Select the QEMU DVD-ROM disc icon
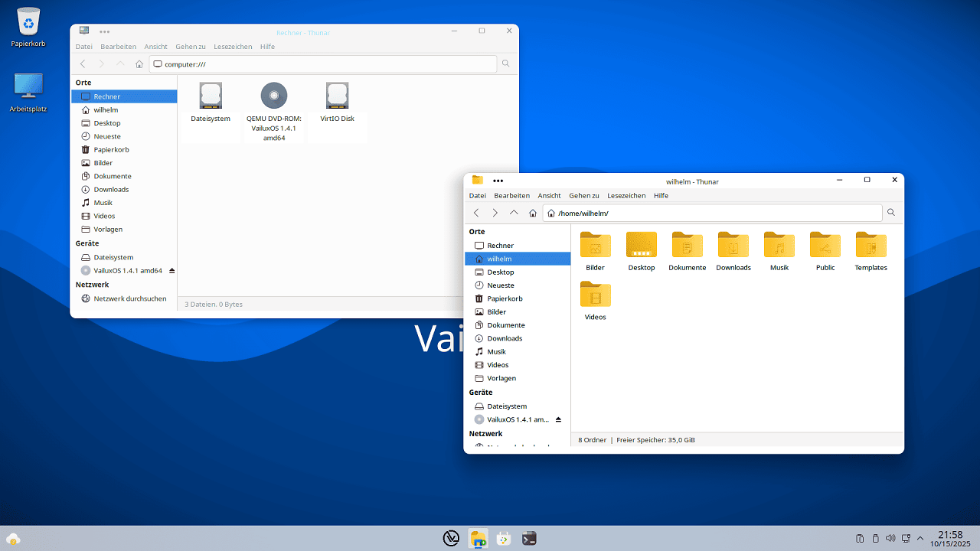 (274, 96)
